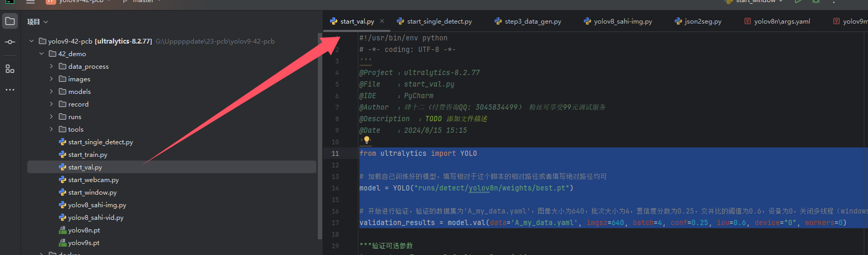Screen dimensions: 868x255
Task: Click the '加载自己训练好的模型' comment line
Action: 483,176
